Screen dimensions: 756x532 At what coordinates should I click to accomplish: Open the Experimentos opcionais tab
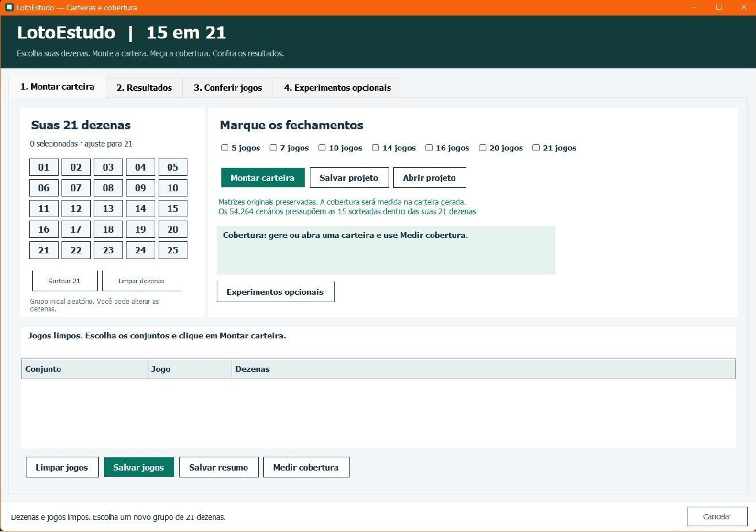coord(337,87)
